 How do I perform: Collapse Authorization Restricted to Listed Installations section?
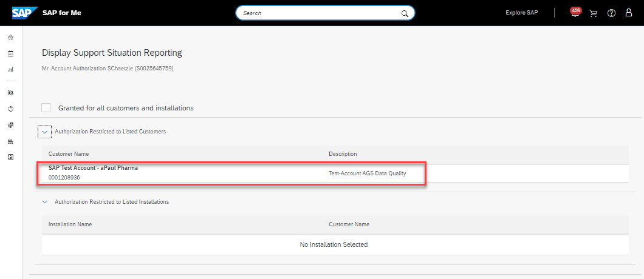point(45,201)
